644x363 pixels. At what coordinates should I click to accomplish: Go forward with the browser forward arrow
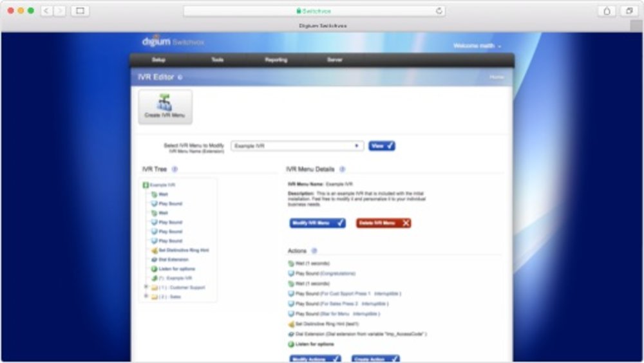(x=59, y=11)
